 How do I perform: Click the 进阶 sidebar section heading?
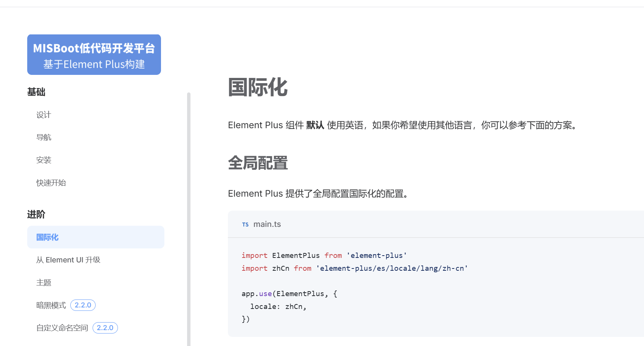pos(36,214)
